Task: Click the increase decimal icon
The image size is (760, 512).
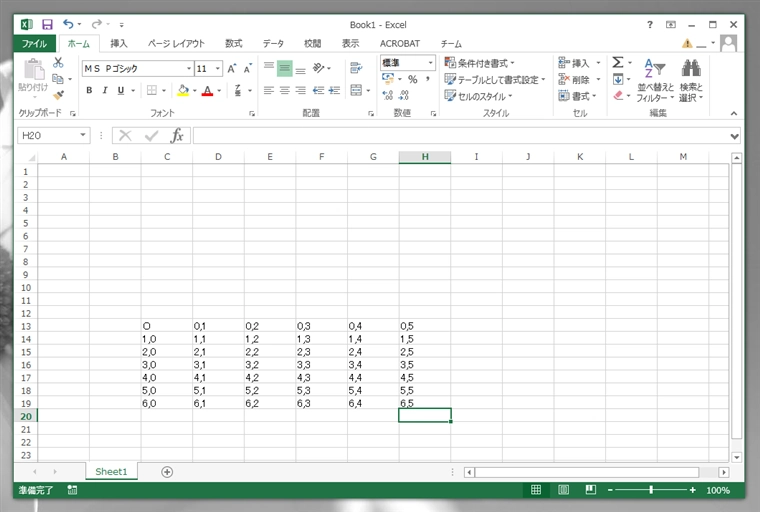Action: coord(388,95)
